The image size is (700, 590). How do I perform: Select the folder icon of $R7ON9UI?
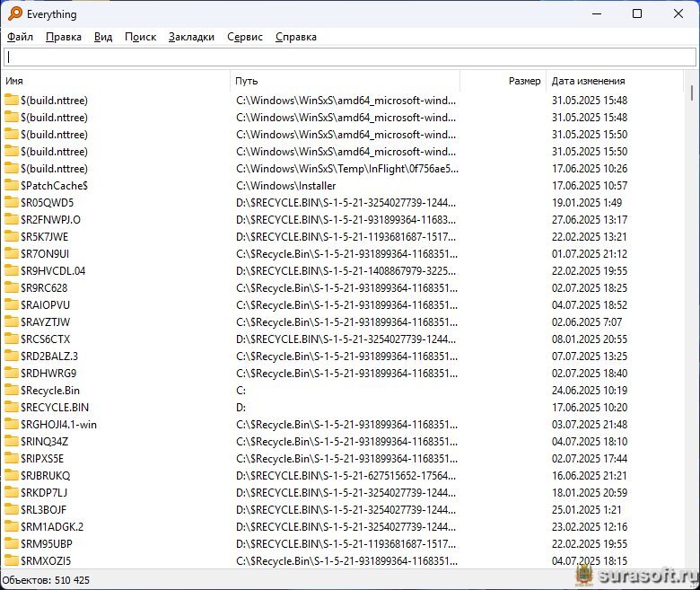click(x=12, y=253)
